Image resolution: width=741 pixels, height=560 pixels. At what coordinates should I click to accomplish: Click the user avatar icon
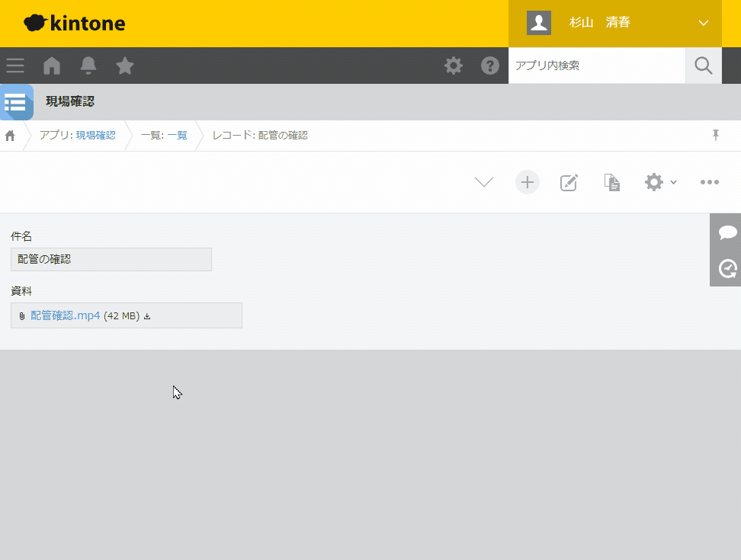point(539,23)
